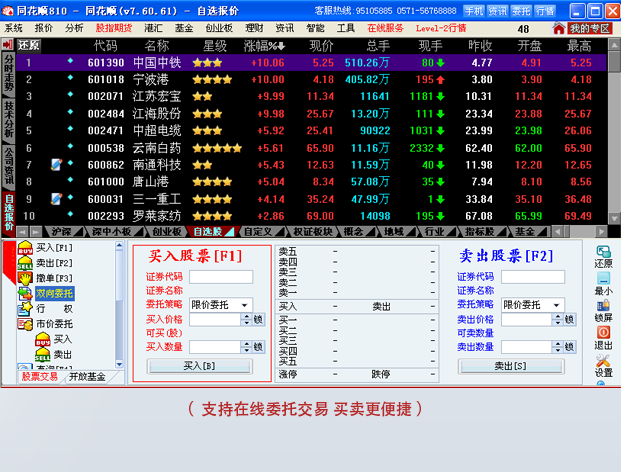The width and height of the screenshot is (621, 472).
Task: Toggle the 锁 button beside 卖出数量
Action: click(x=570, y=347)
